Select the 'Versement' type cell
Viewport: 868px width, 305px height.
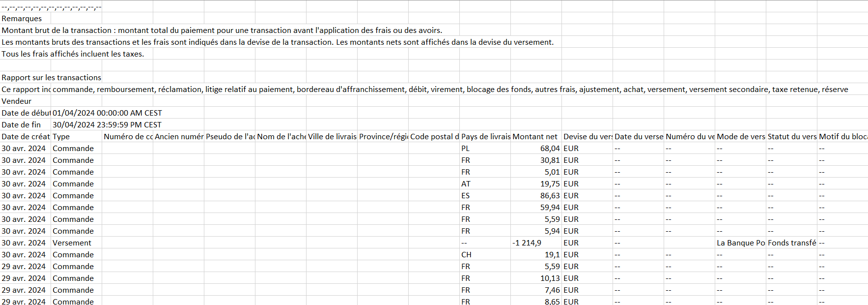pos(72,243)
